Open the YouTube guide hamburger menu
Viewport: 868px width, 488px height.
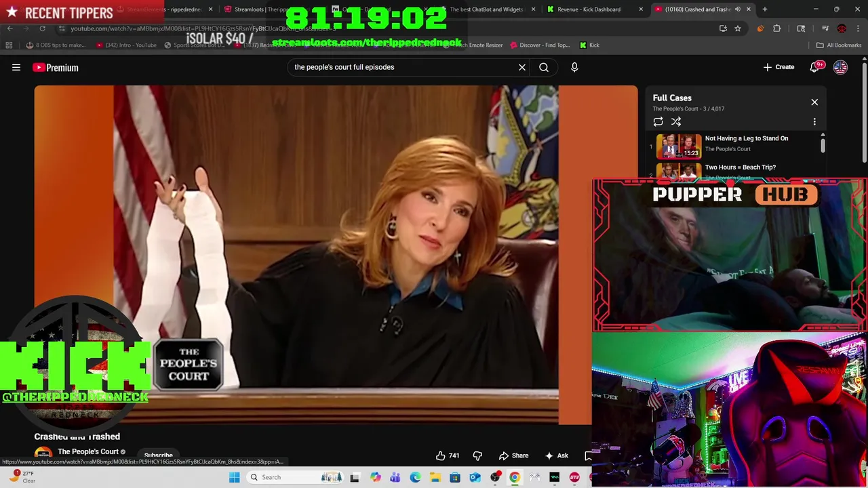pos(16,67)
